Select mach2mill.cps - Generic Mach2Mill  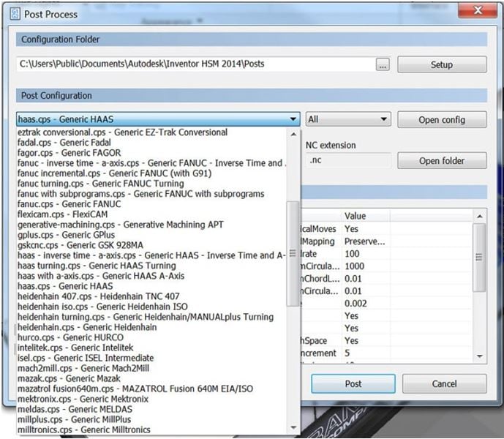click(151, 368)
